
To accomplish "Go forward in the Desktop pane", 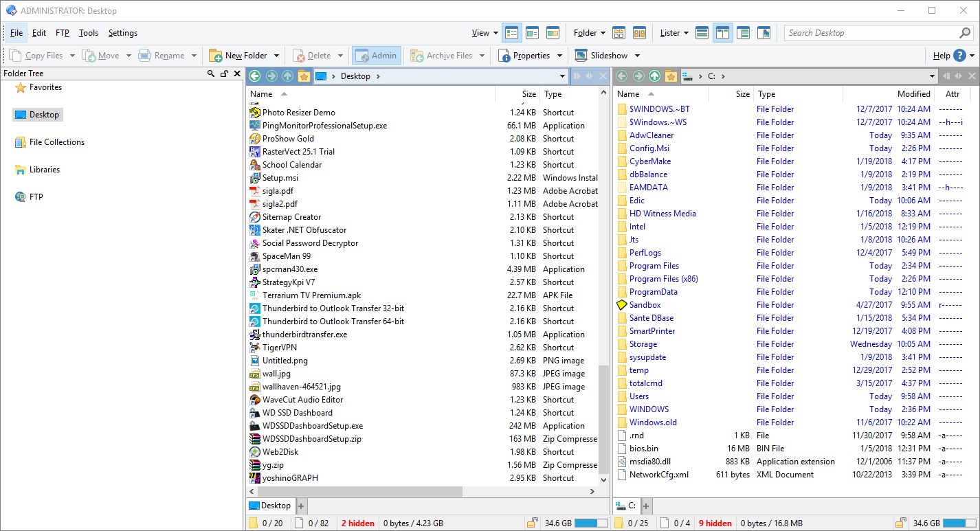I will 271,76.
